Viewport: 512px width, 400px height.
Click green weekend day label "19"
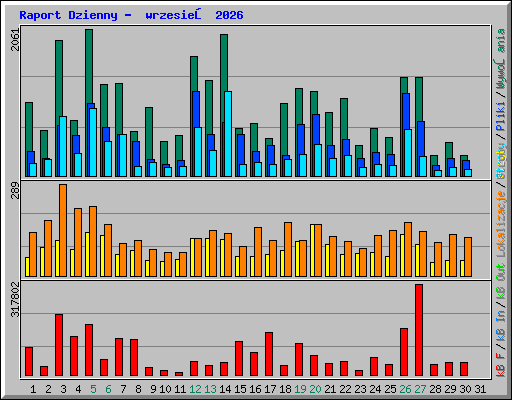[300, 389]
